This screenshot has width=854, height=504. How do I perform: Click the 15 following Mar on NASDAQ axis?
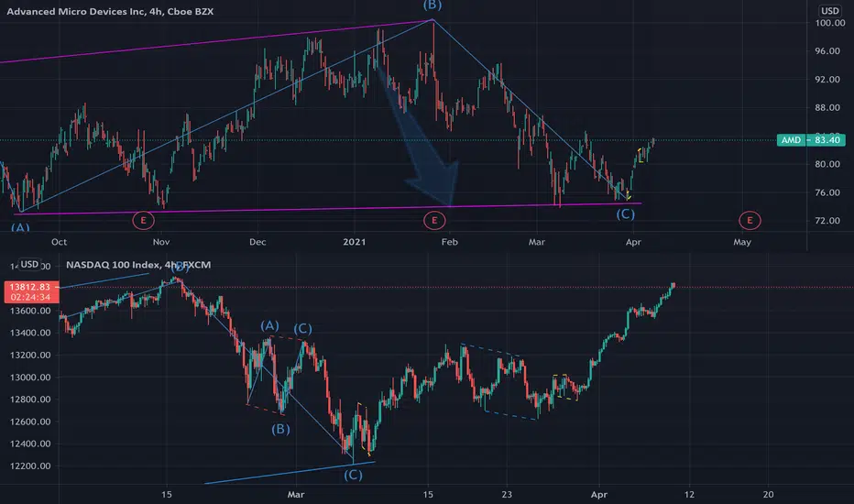click(x=428, y=495)
